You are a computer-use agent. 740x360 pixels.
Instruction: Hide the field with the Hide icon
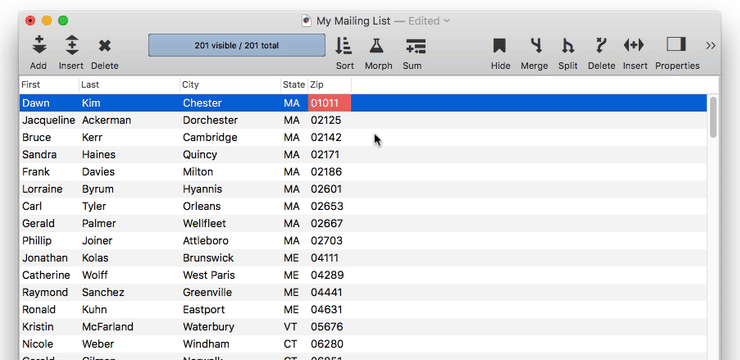[499, 46]
